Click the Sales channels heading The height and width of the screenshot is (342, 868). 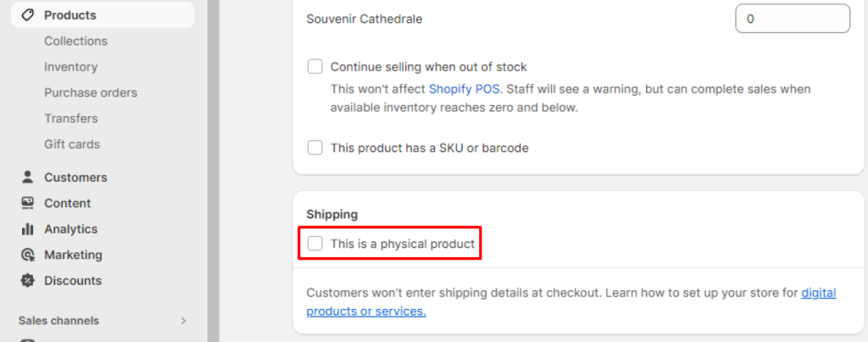(x=58, y=321)
